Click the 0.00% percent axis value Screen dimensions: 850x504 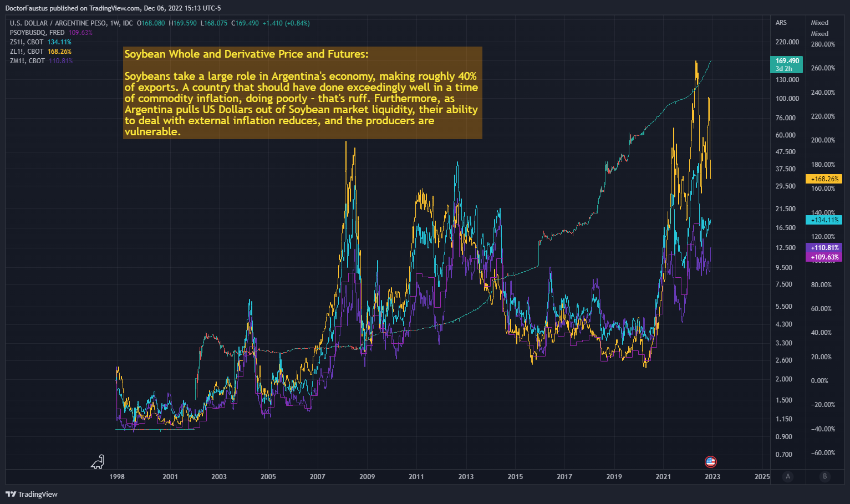820,381
